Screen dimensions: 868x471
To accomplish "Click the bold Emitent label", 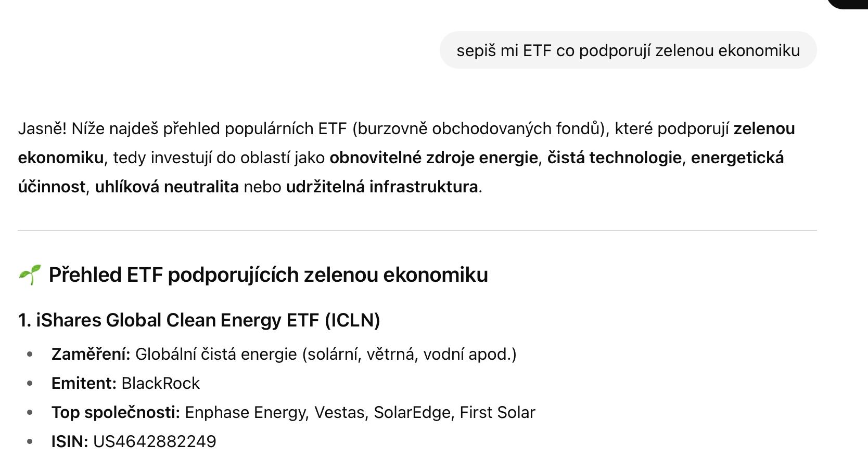I will [x=84, y=383].
